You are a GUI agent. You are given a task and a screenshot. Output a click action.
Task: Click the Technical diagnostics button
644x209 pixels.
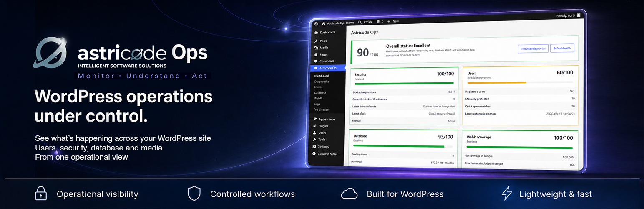pyautogui.click(x=533, y=48)
